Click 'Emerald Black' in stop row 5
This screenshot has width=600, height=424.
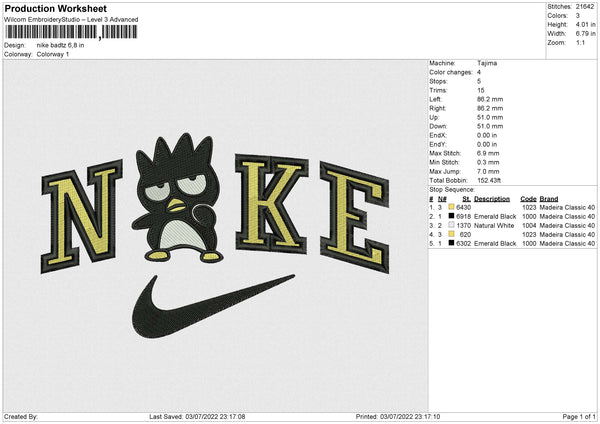coord(495,243)
